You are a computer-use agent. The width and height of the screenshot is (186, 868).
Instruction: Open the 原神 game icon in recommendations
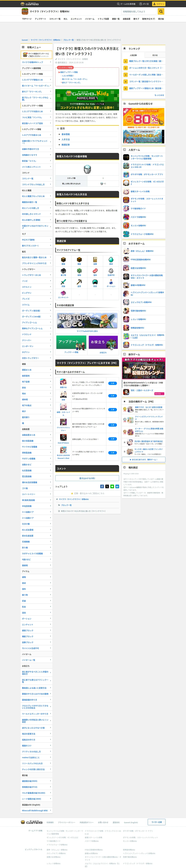(63, 394)
